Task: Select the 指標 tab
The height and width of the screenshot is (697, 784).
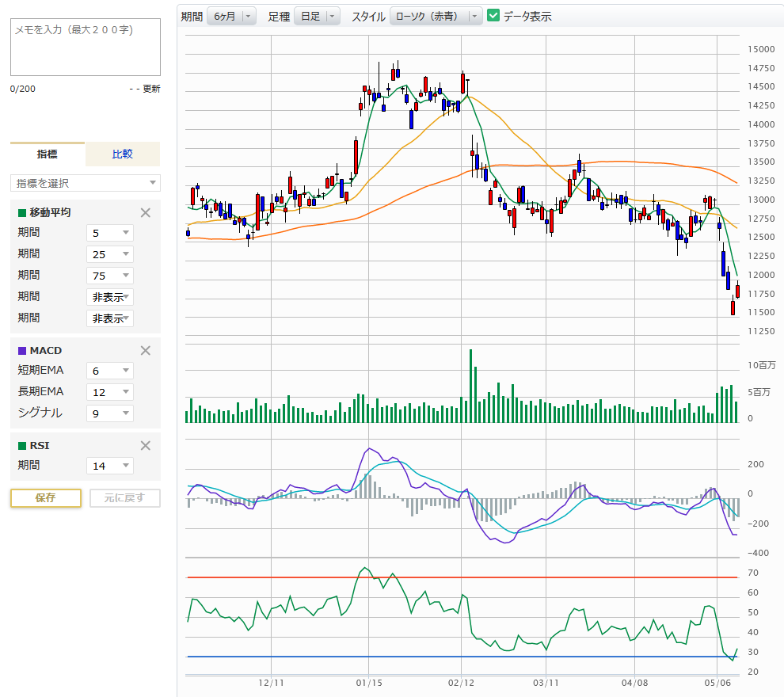Action: [48, 154]
